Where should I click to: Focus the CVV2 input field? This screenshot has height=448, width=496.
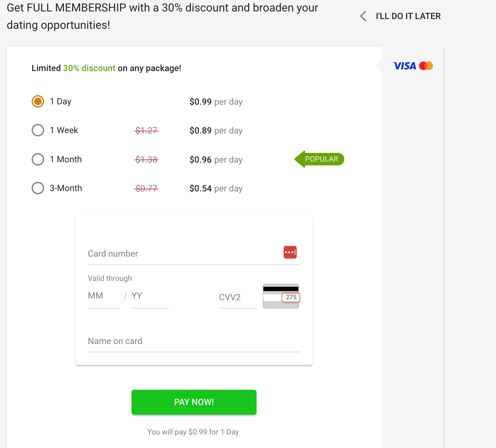(237, 298)
